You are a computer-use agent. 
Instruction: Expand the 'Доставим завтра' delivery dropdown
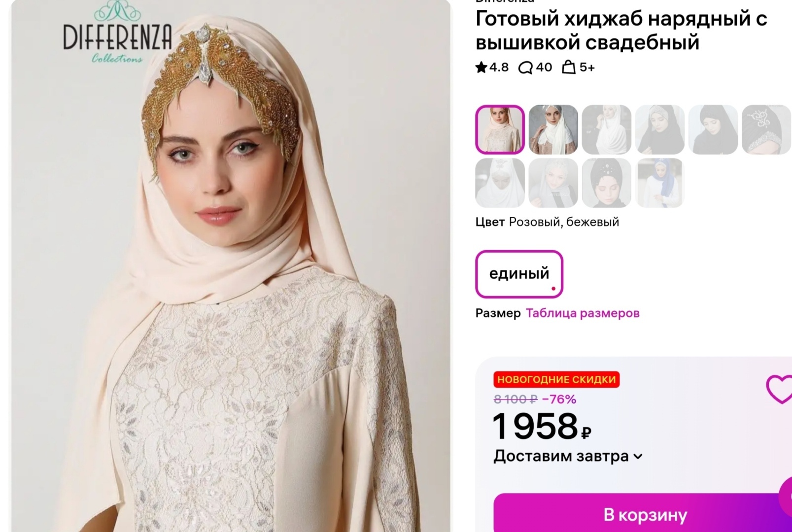tap(637, 457)
